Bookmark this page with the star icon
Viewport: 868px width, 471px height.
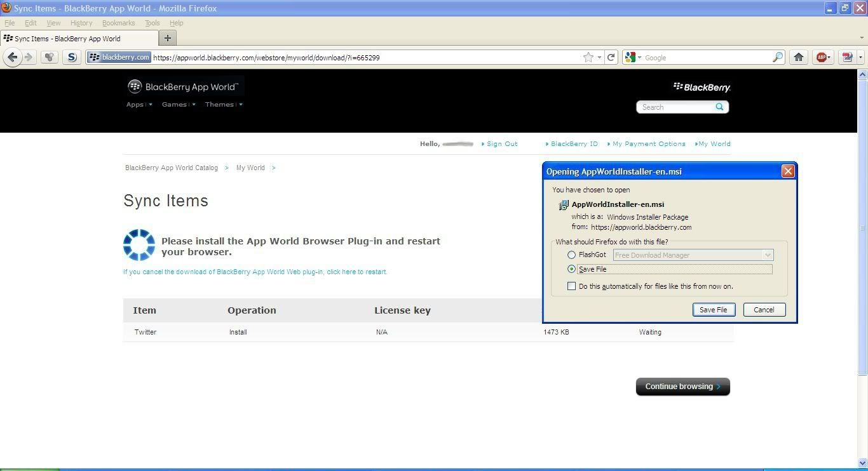click(588, 57)
